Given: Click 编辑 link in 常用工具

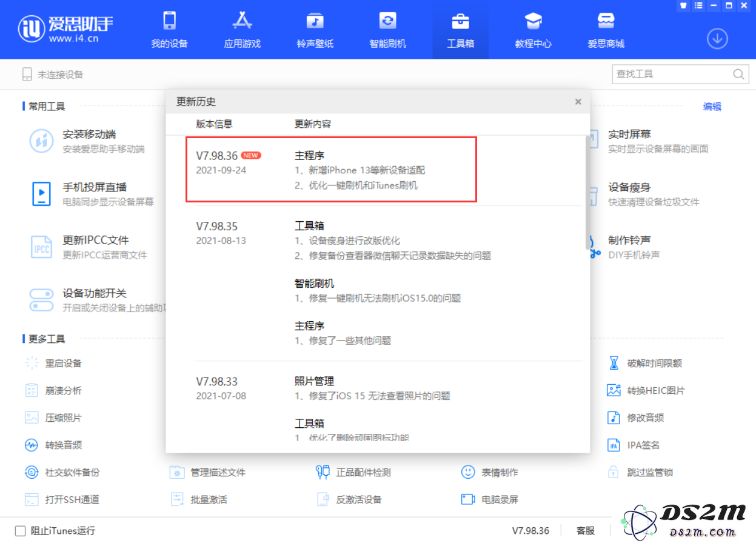Looking at the screenshot, I should coord(712,107).
